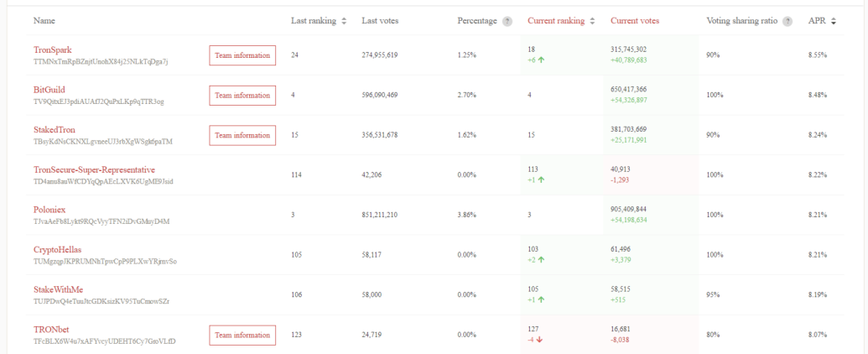Click StakeWithMe ranking up arrow
The image size is (868, 354).
(542, 299)
